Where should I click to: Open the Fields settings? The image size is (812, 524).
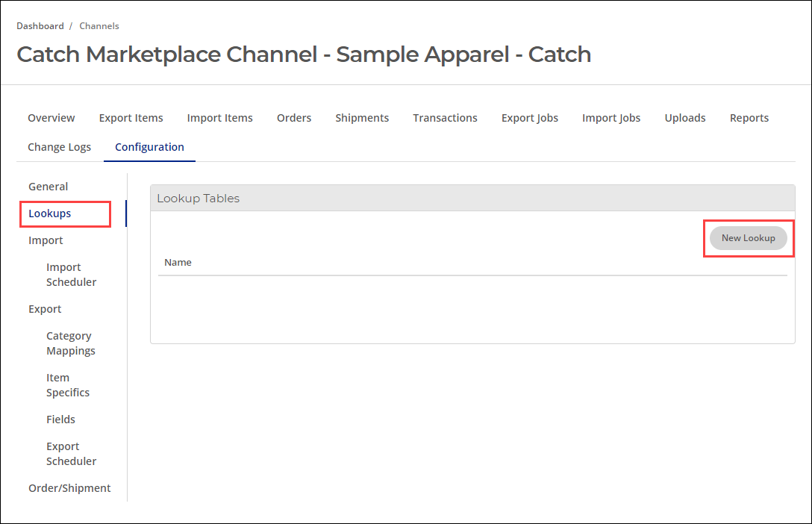60,419
